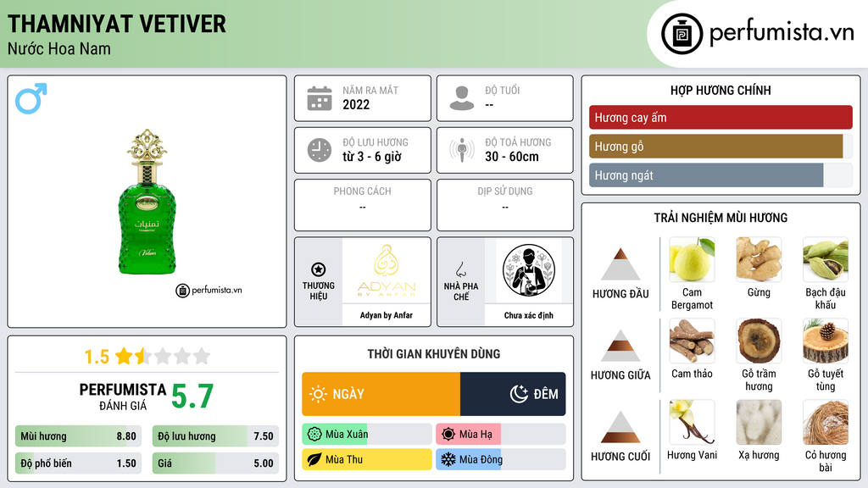Open the green Thamniyat Vetiver bottle image

tap(147, 202)
